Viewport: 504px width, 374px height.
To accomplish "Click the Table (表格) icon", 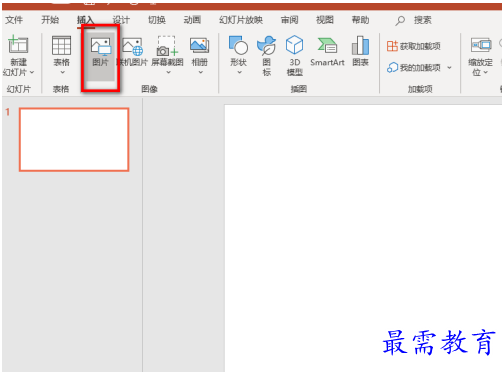I will [62, 45].
